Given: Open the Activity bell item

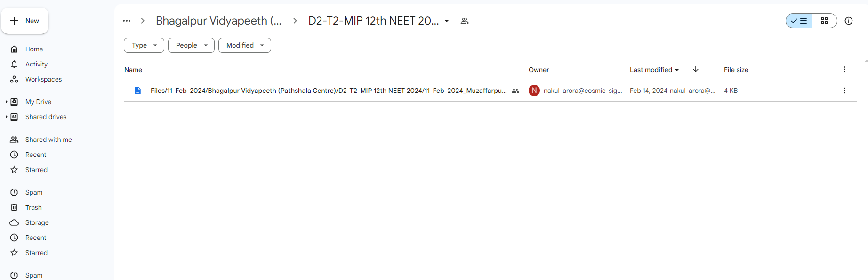Looking at the screenshot, I should pyautogui.click(x=36, y=64).
